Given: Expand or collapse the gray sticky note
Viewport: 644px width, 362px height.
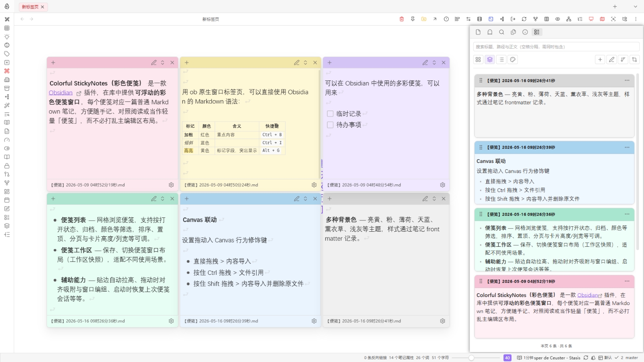Looking at the screenshot, I should 434,199.
